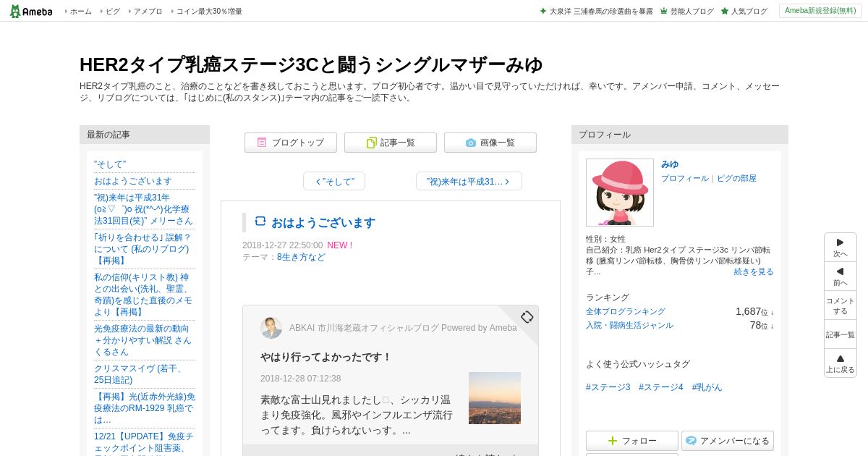This screenshot has height=456, width=868.
Task: Click the pink page icon on ブログトップ
Action: tap(262, 143)
